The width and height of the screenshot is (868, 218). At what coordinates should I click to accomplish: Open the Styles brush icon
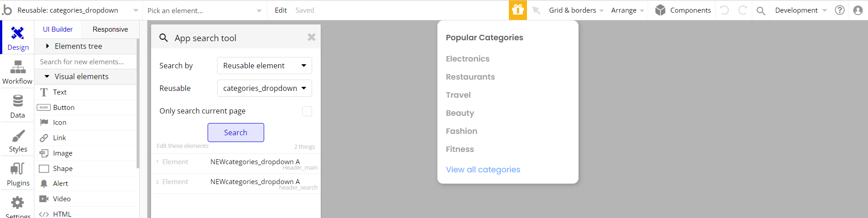click(18, 135)
